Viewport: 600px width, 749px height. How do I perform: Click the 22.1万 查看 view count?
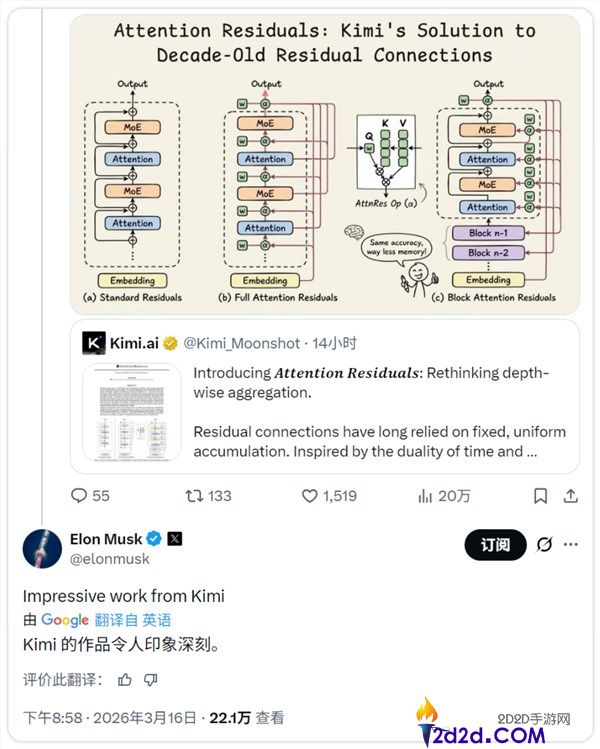click(x=246, y=717)
